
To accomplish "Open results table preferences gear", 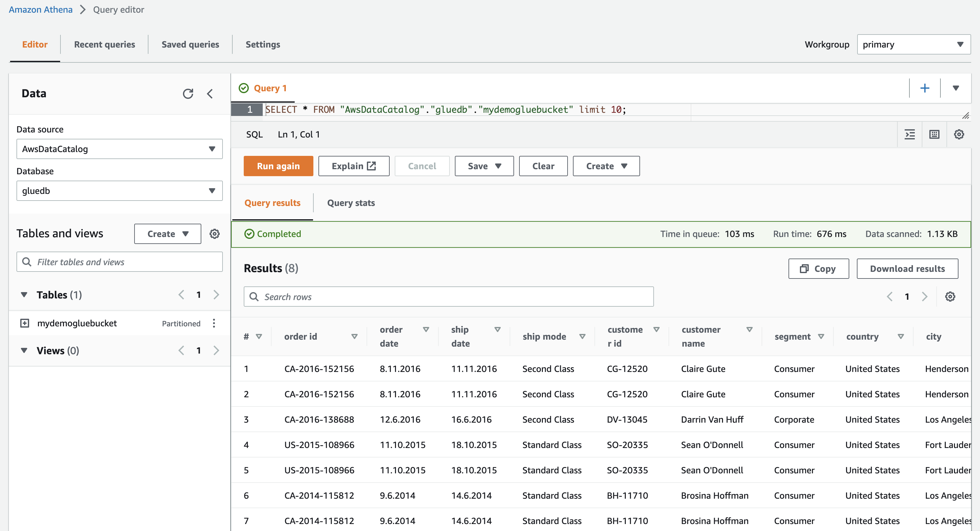I will 950,297.
